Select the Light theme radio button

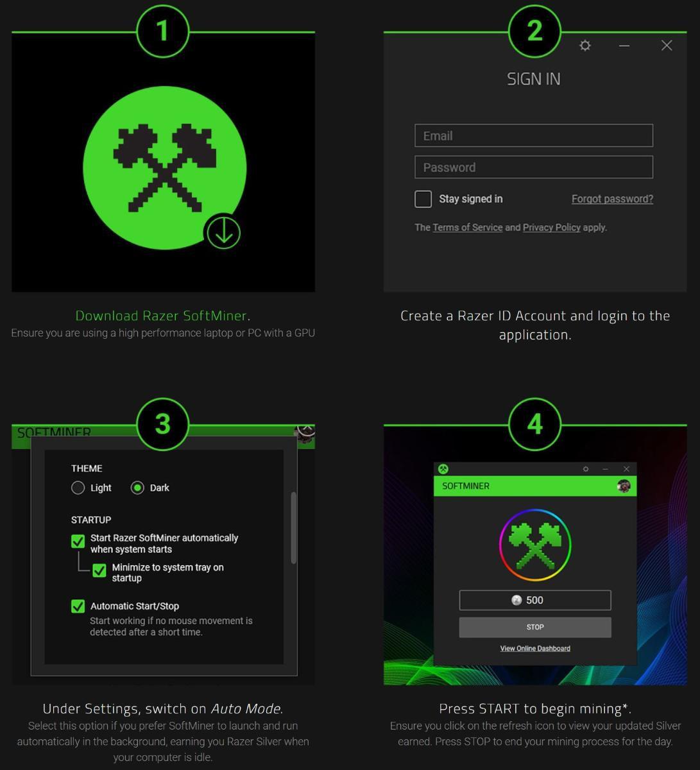pyautogui.click(x=78, y=488)
